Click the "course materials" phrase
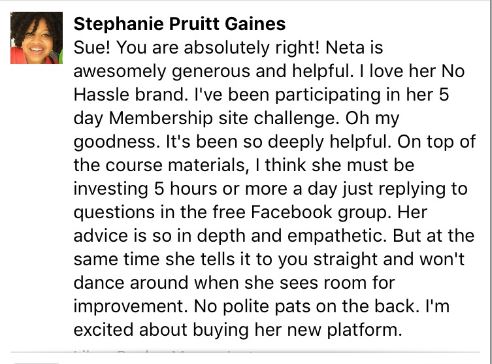492x364 pixels. (x=177, y=165)
